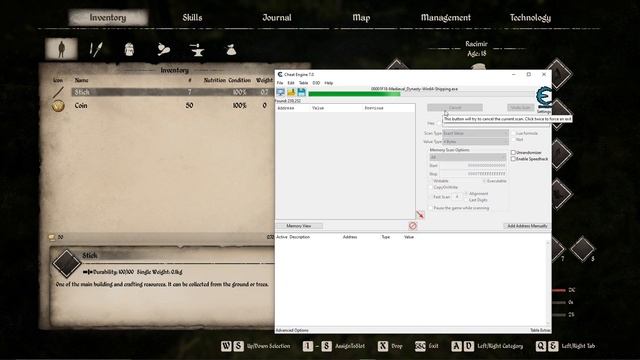Open the D3D menu in Cheat Engine
Image resolution: width=640 pixels, height=360 pixels.
[316, 83]
